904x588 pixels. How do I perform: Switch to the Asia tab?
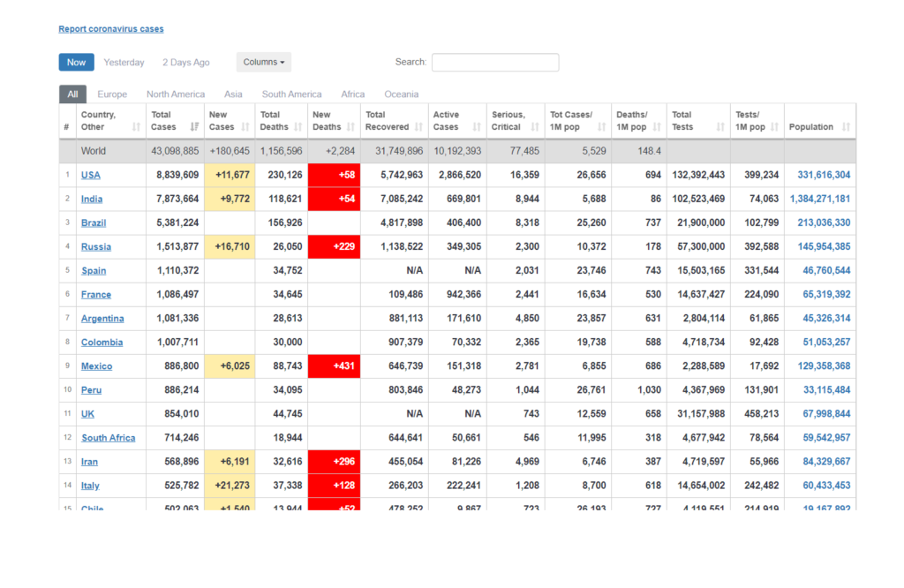(233, 94)
